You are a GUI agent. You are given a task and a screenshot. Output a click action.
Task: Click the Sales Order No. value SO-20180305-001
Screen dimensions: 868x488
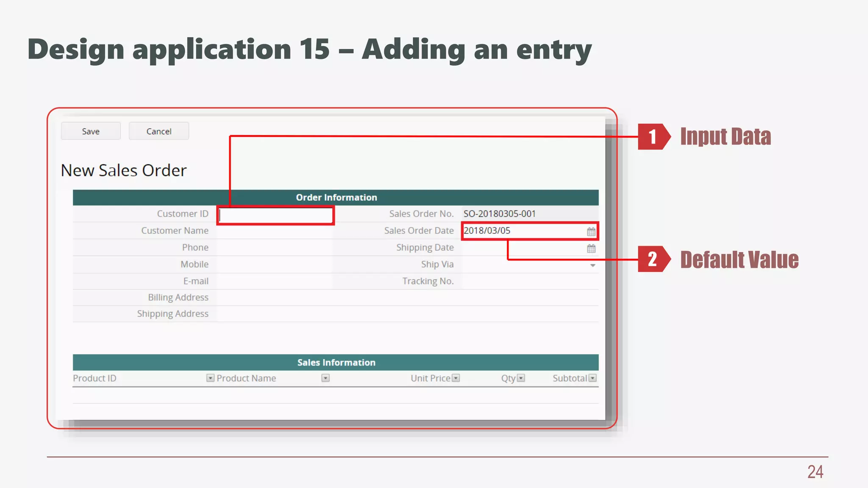pyautogui.click(x=500, y=214)
